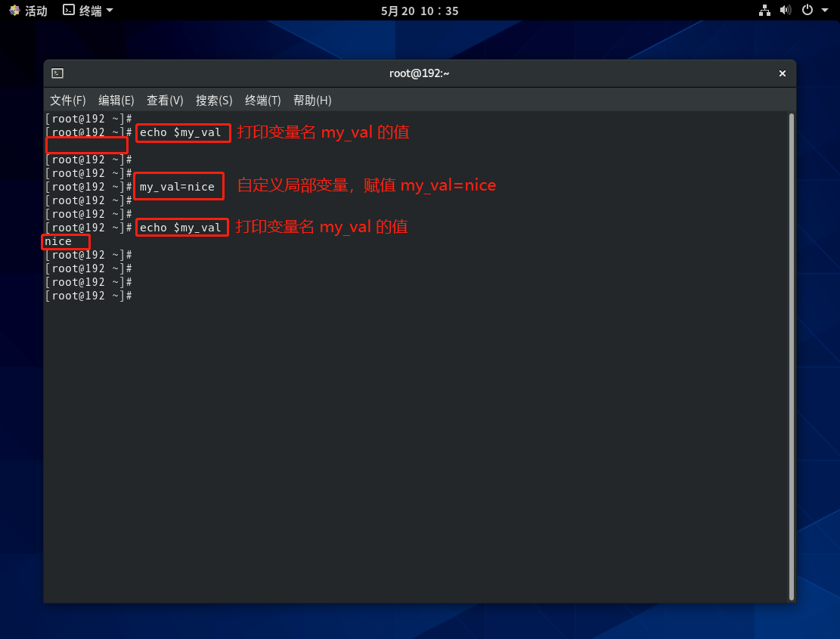Image resolution: width=840 pixels, height=639 pixels.
Task: Open the 终端(T) menu in the menu bar
Action: click(x=263, y=101)
